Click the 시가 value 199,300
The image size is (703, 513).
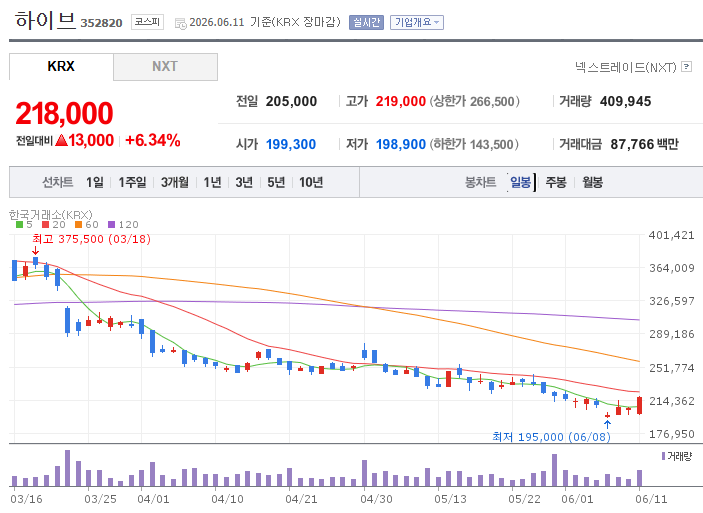pyautogui.click(x=291, y=144)
